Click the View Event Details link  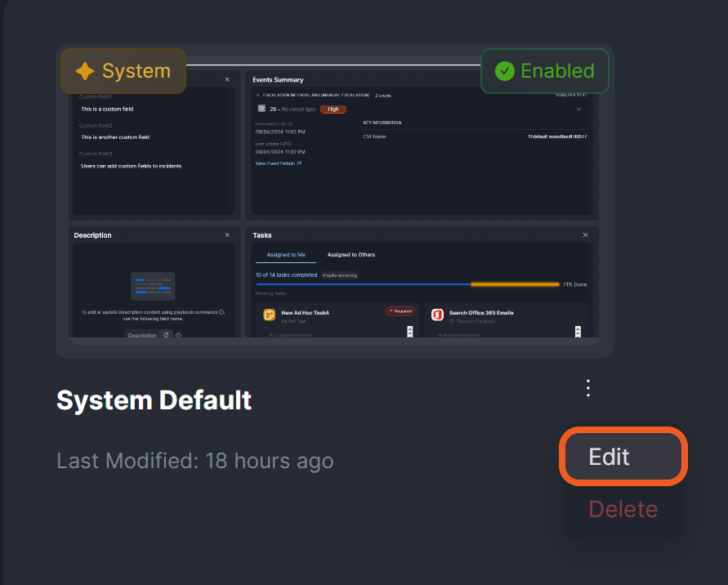(x=279, y=163)
